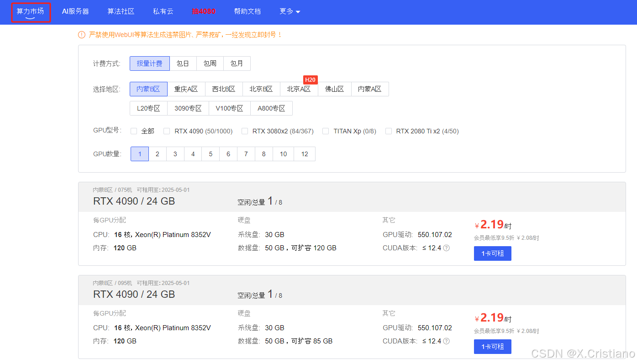Open 帮助文档 in navigation bar

pyautogui.click(x=247, y=11)
